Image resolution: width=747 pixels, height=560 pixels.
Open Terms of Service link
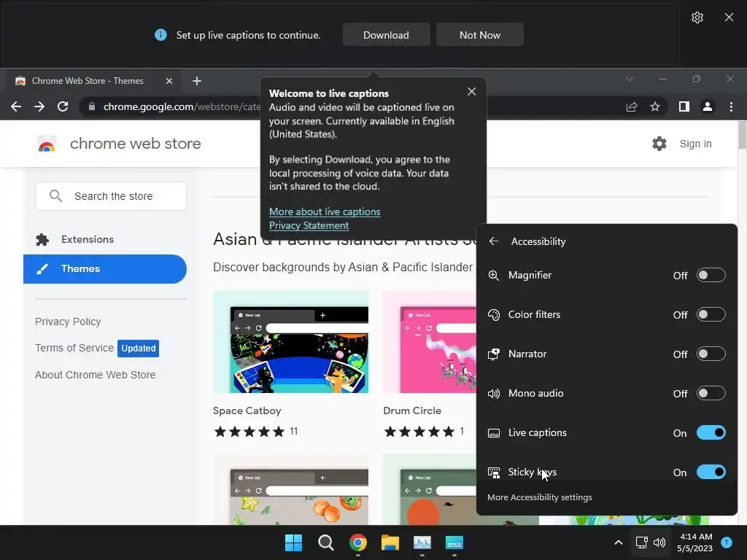74,348
